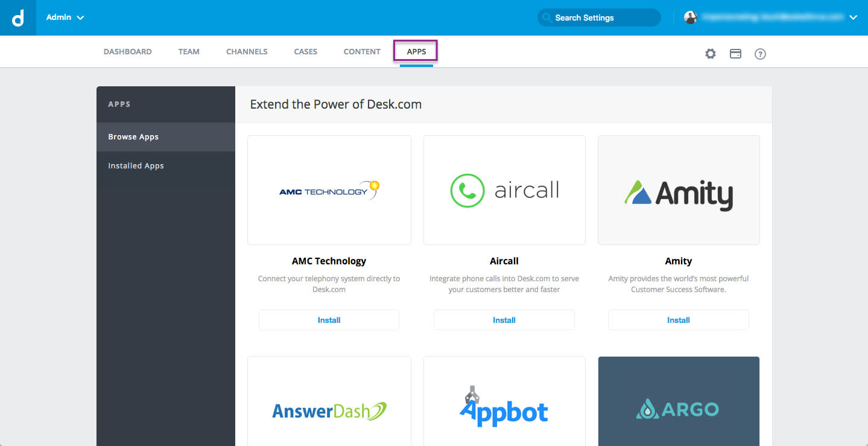868x446 pixels.
Task: Open the Content tab
Action: [x=362, y=51]
